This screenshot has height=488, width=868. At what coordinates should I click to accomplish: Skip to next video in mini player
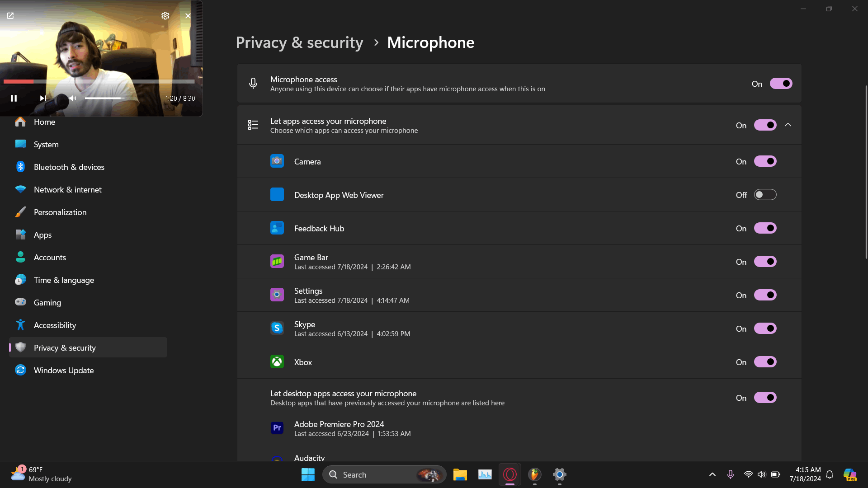click(43, 98)
